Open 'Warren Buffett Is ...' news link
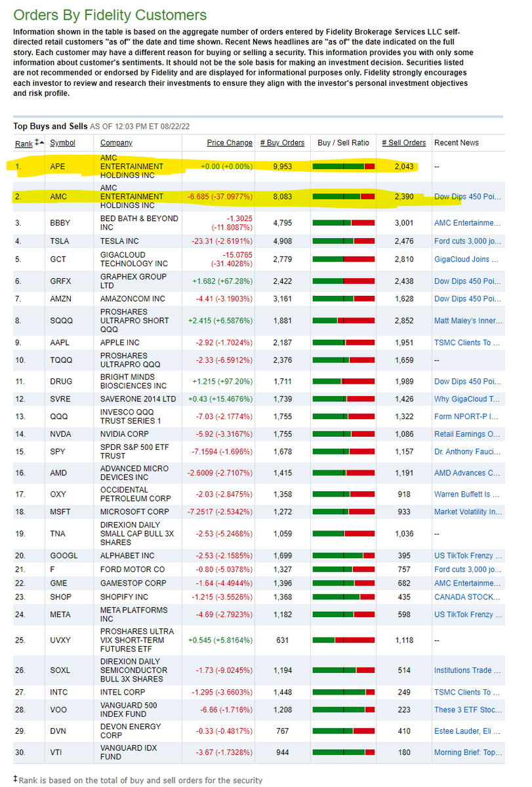The width and height of the screenshot is (532, 787). click(467, 494)
